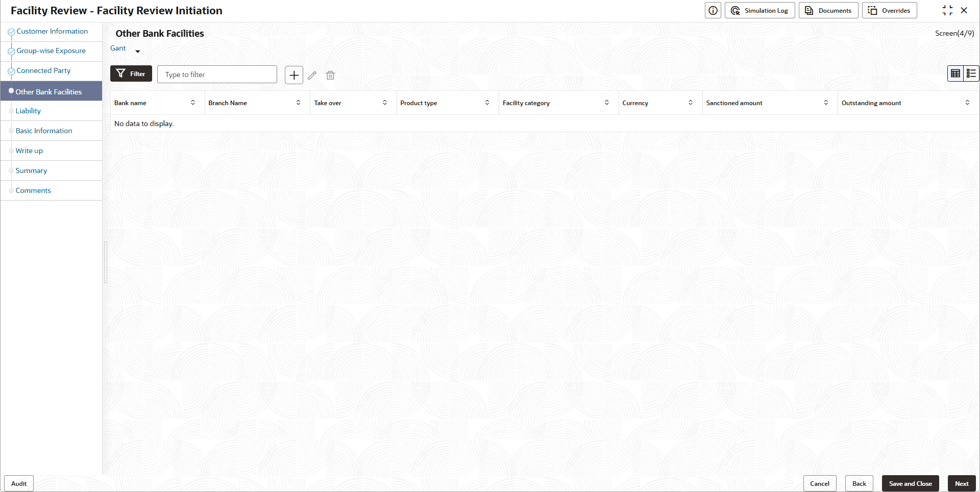Focus the Type to filter field

[217, 75]
